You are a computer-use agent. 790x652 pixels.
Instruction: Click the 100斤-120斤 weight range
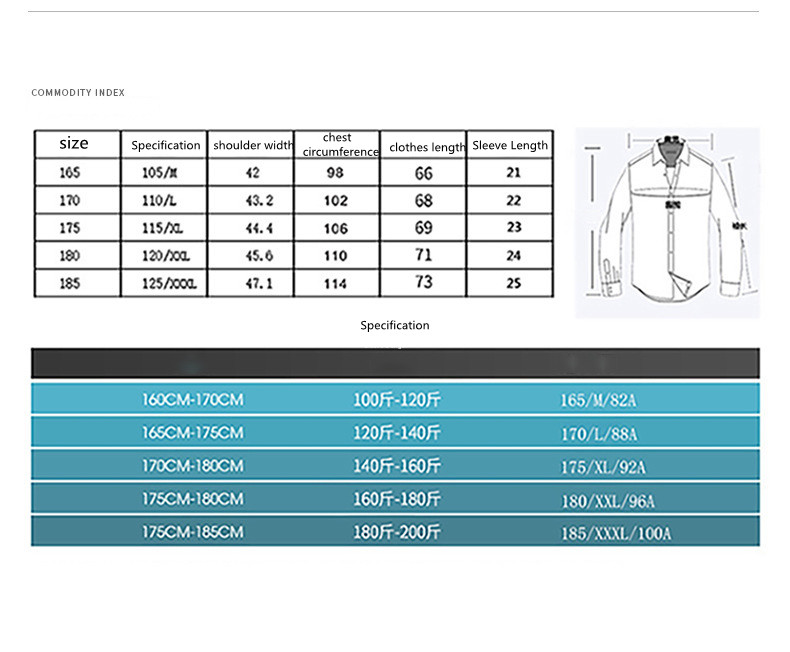point(397,400)
